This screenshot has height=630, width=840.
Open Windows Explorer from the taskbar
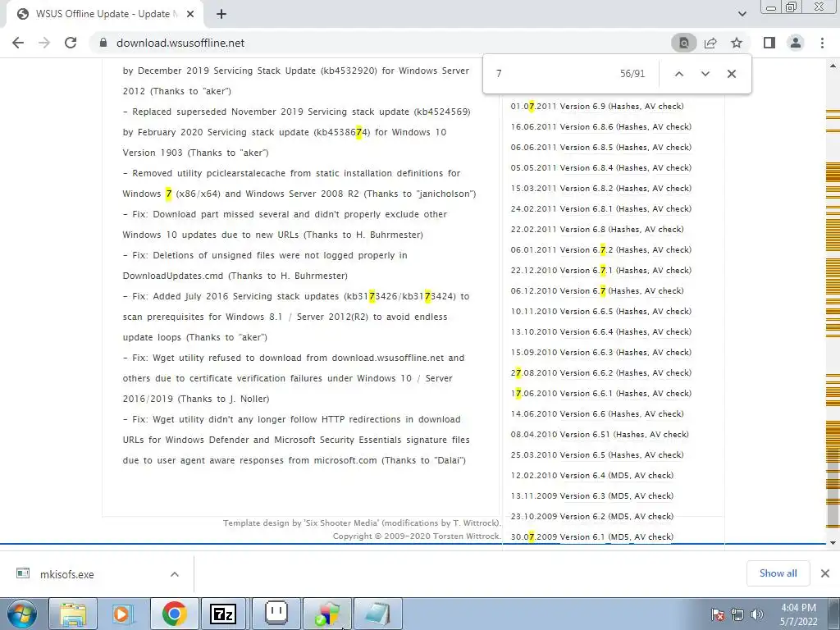pyautogui.click(x=73, y=614)
